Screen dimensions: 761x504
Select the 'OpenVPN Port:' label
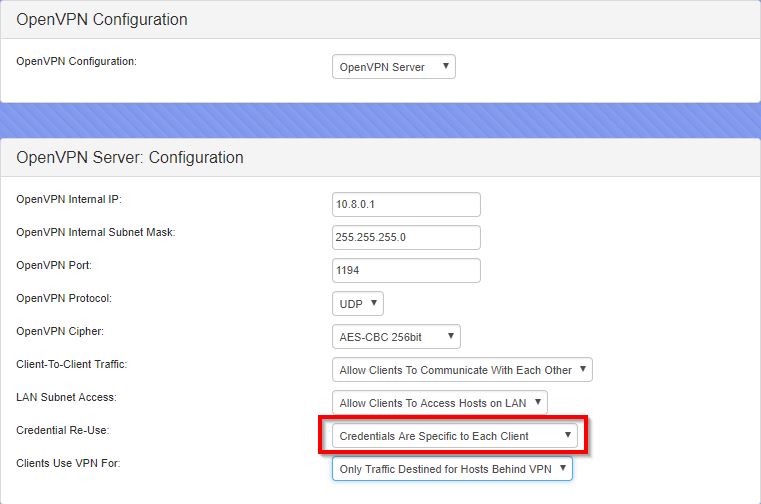pyautogui.click(x=54, y=265)
